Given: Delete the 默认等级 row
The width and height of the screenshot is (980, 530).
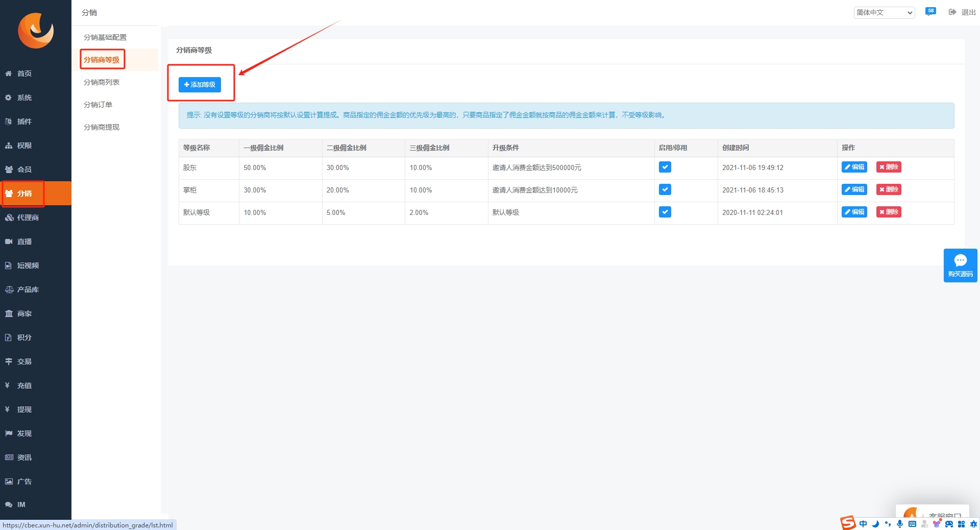Looking at the screenshot, I should [x=889, y=212].
